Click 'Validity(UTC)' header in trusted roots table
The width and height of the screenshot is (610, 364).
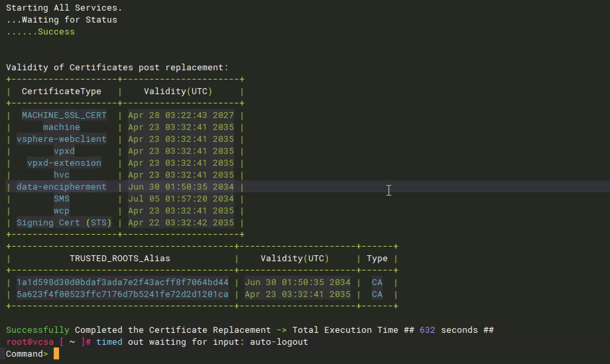(x=295, y=258)
